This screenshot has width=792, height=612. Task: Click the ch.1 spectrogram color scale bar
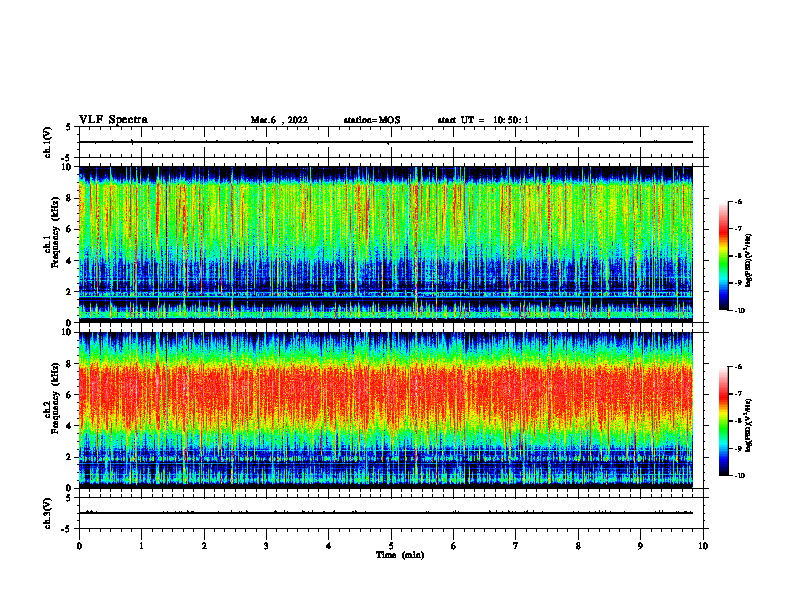pos(723,256)
